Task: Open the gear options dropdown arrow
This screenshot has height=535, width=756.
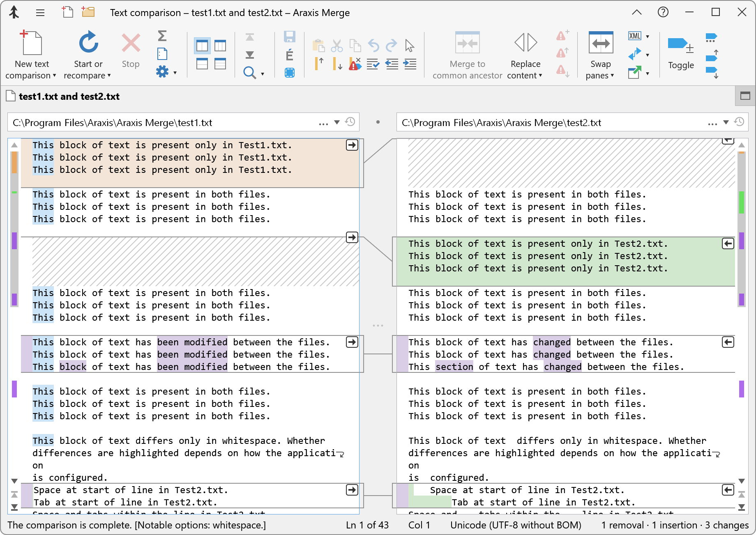Action: [x=175, y=72]
